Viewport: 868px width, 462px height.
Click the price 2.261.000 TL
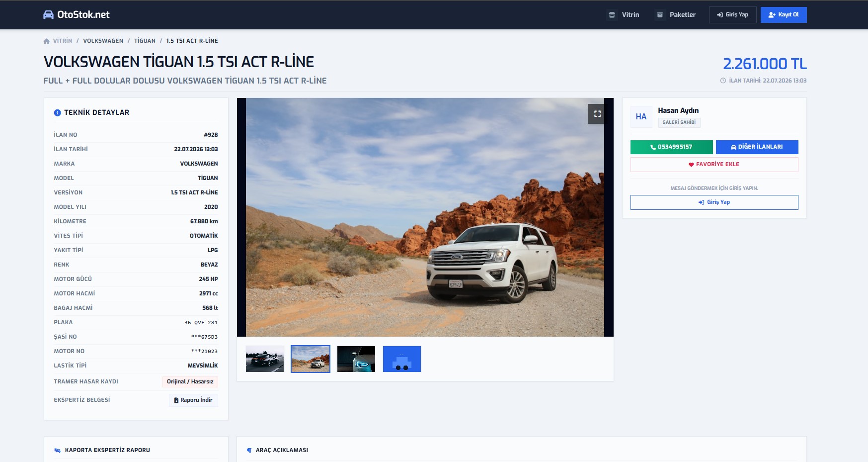click(x=765, y=64)
